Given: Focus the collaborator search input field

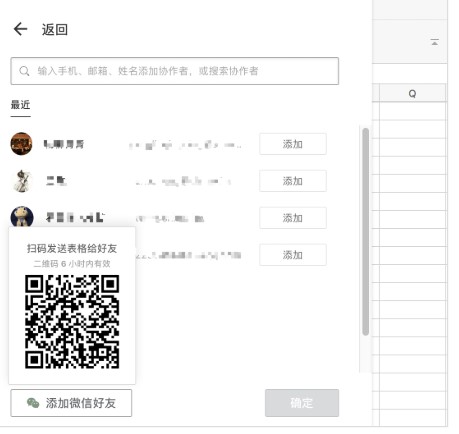Looking at the screenshot, I should pos(175,71).
